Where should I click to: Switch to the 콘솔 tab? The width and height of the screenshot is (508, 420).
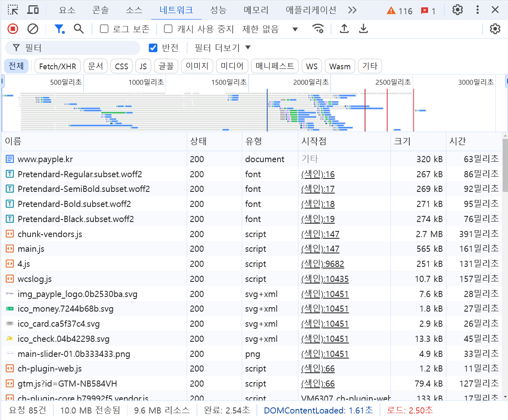point(100,10)
